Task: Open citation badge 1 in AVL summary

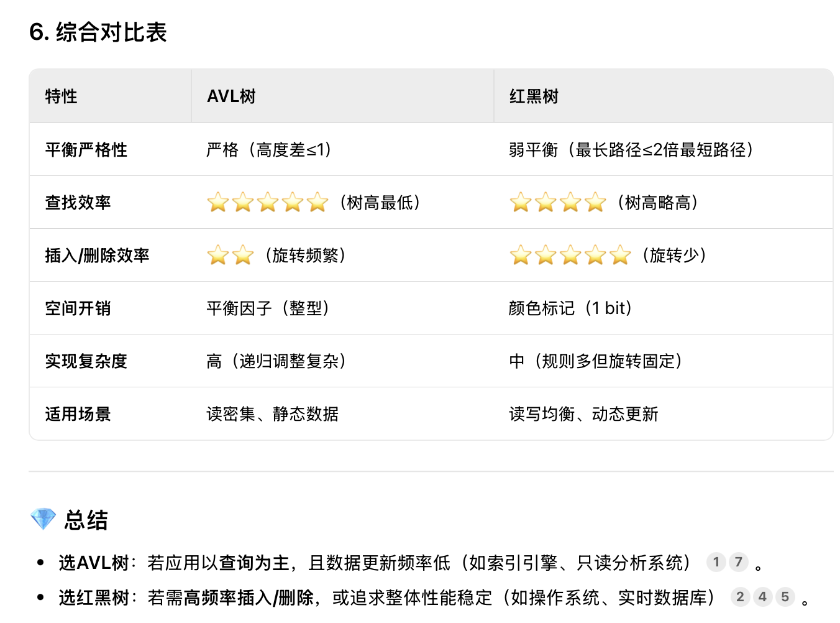Action: tap(716, 562)
